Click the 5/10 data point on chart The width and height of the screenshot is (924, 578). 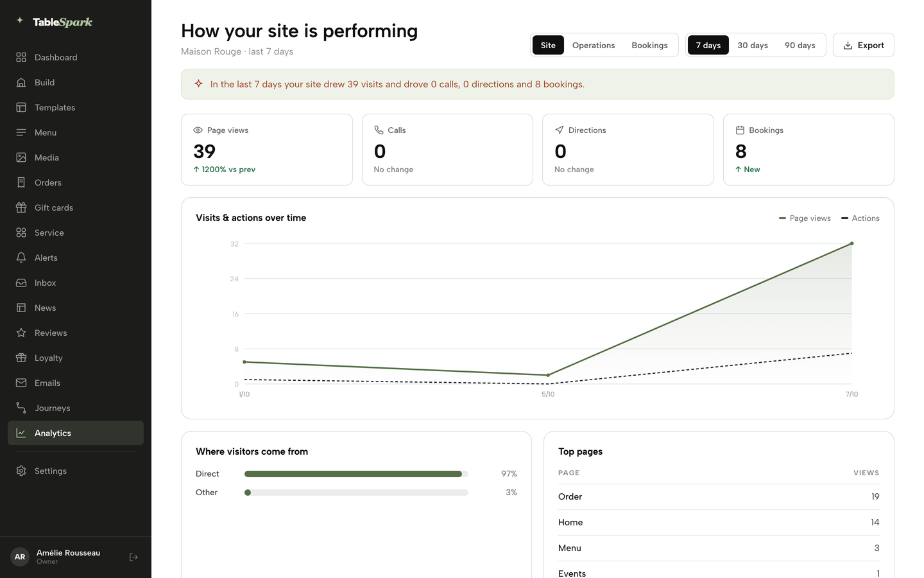click(548, 375)
